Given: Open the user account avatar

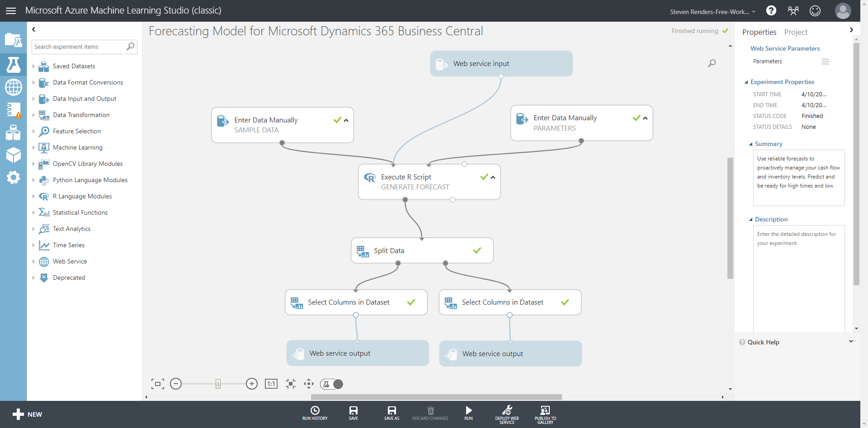Looking at the screenshot, I should click(843, 10).
